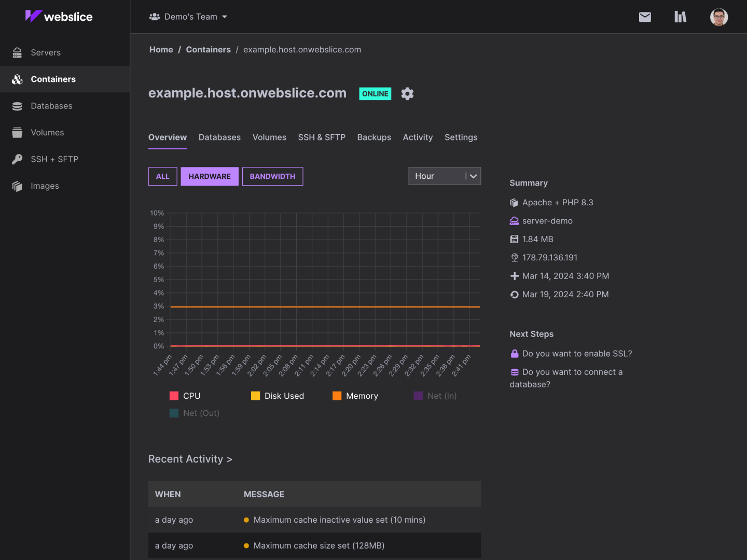Open container settings with the gear icon
The image size is (747, 560).
coord(407,93)
